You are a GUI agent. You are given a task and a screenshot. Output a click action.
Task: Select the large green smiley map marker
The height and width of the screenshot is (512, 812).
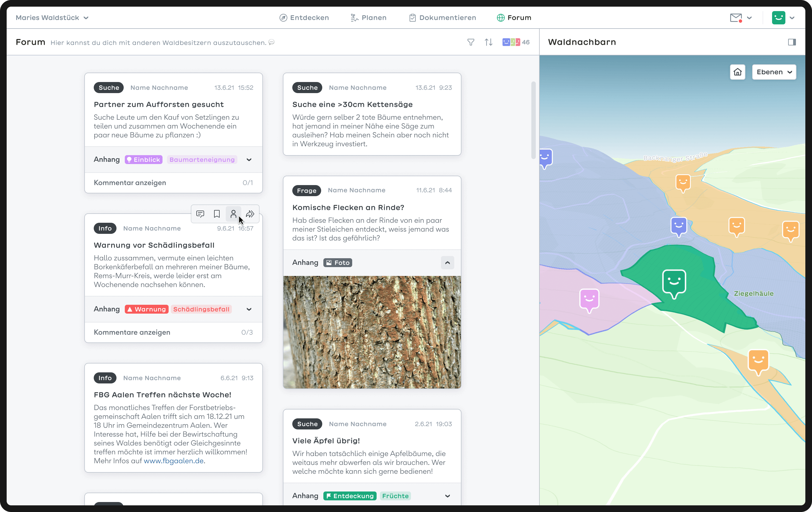pos(674,283)
